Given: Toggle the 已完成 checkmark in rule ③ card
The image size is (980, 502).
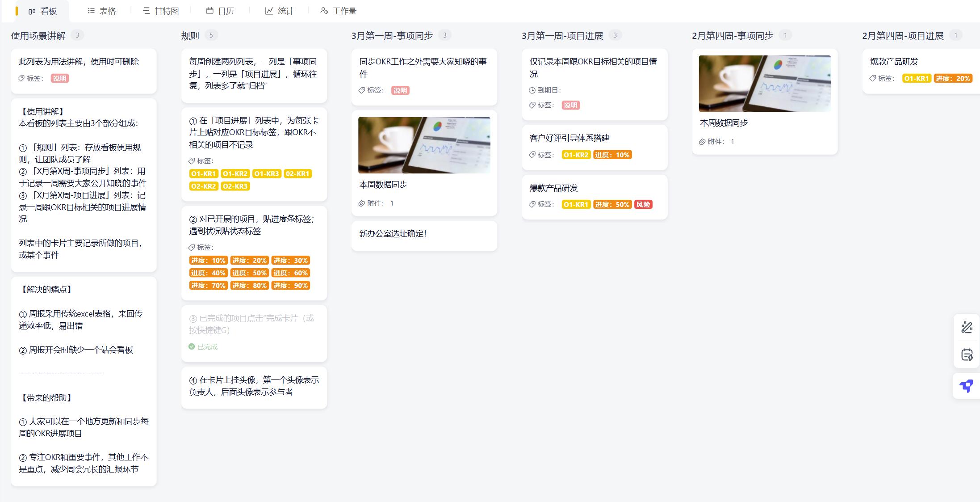Looking at the screenshot, I should tap(191, 346).
